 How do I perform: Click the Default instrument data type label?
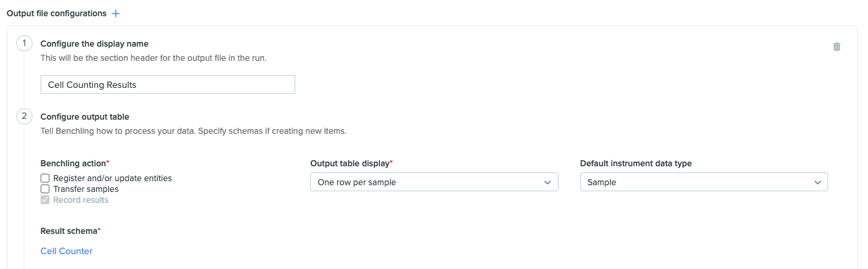pos(636,164)
